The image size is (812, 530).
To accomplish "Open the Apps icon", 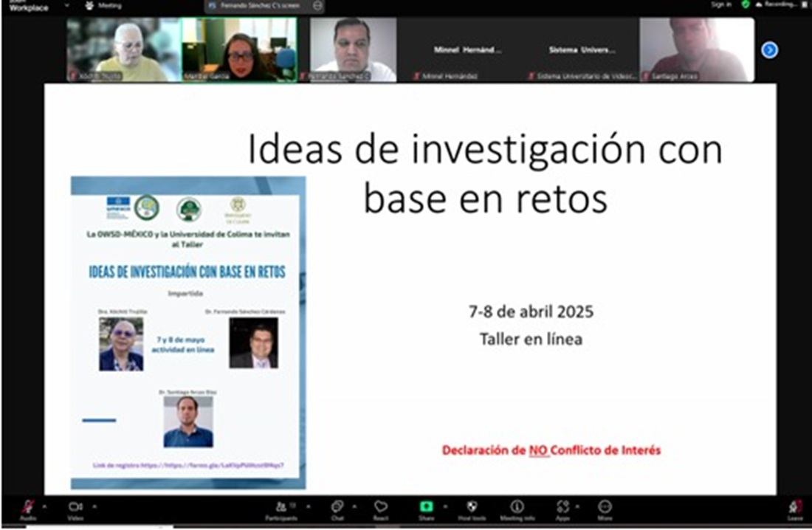I will [562, 507].
